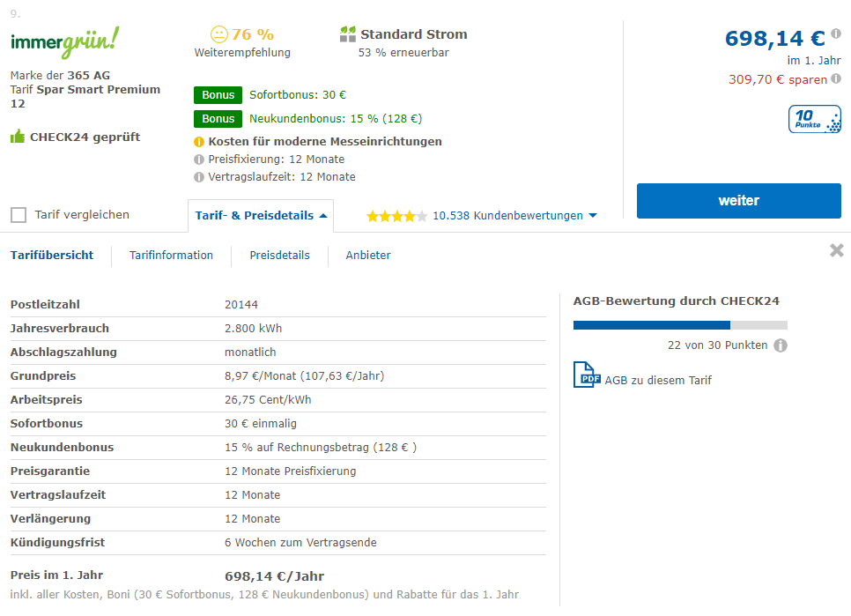Click the blue weiter button
851x616 pixels.
point(738,201)
